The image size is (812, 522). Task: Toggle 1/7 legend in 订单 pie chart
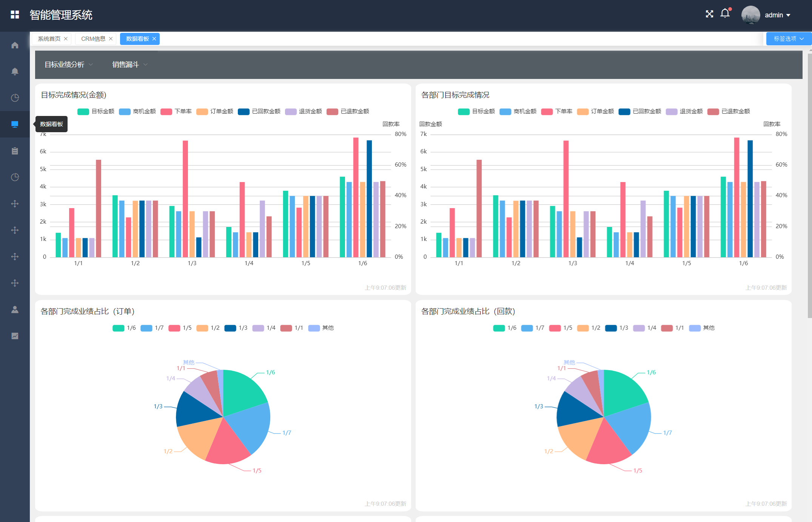(x=152, y=328)
